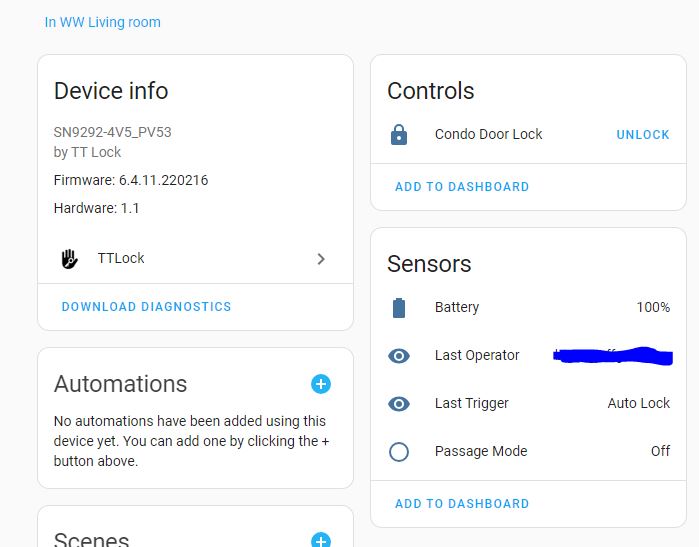Click the lock icon beside Condo Door Lock

point(399,135)
